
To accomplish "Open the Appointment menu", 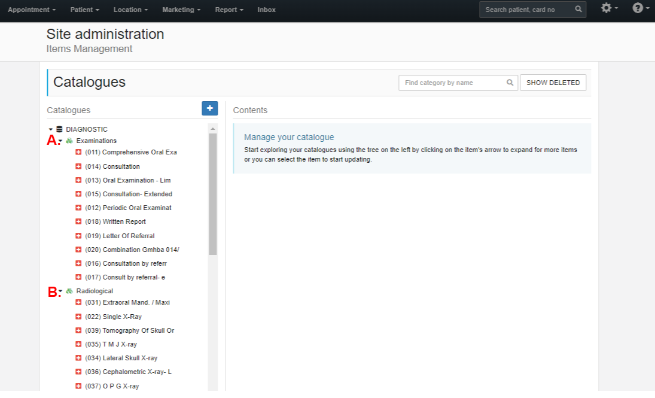I will pos(32,10).
